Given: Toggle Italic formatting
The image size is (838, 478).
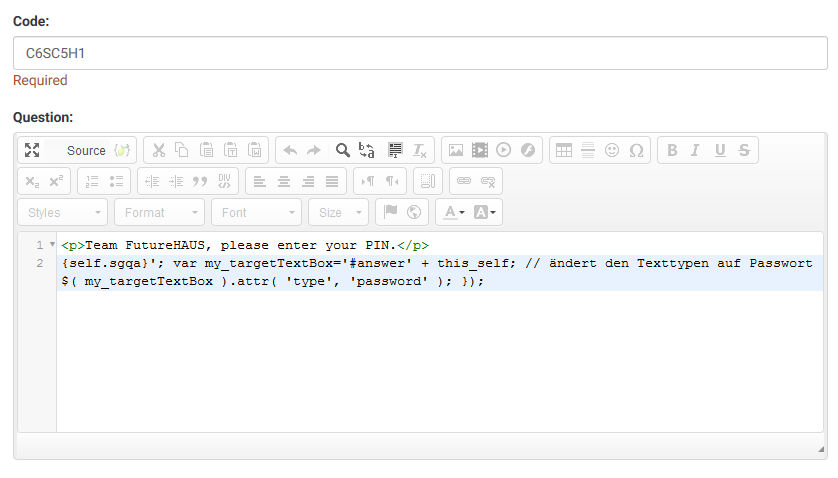Looking at the screenshot, I should tap(696, 150).
